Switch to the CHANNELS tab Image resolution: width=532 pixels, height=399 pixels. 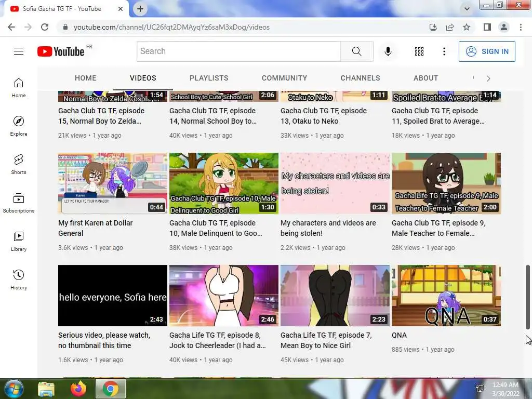pyautogui.click(x=361, y=78)
